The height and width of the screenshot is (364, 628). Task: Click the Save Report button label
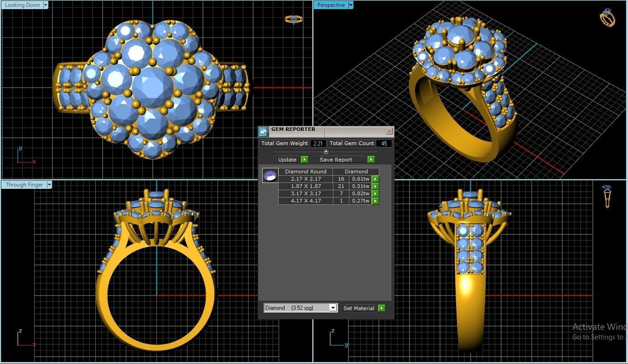336,160
